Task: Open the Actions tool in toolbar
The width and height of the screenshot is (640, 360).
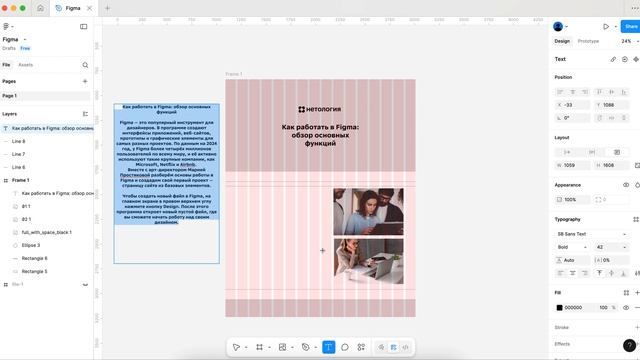Action: [361, 347]
